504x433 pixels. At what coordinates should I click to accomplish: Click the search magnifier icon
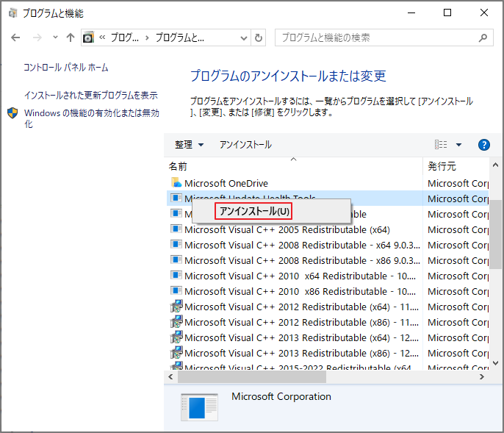coord(483,38)
